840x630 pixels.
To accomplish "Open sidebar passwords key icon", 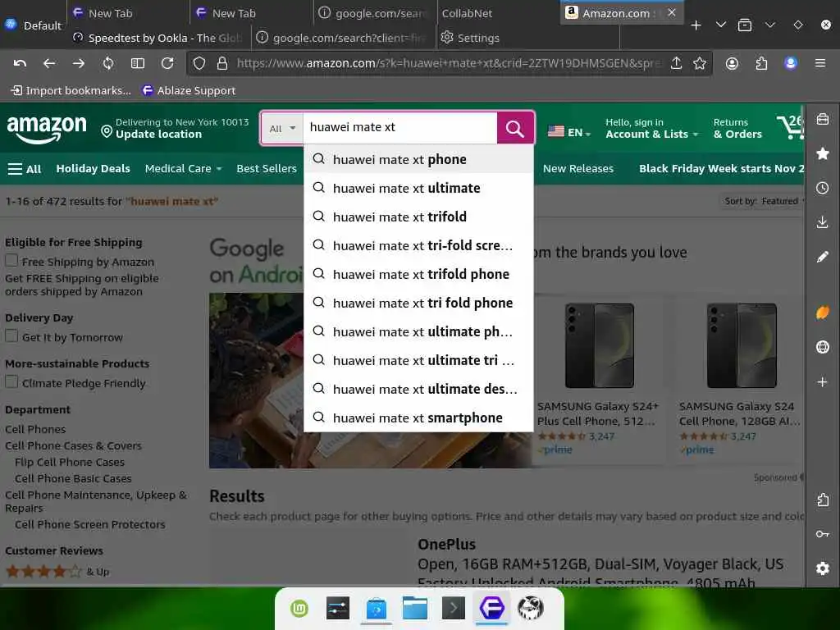I will (x=823, y=534).
